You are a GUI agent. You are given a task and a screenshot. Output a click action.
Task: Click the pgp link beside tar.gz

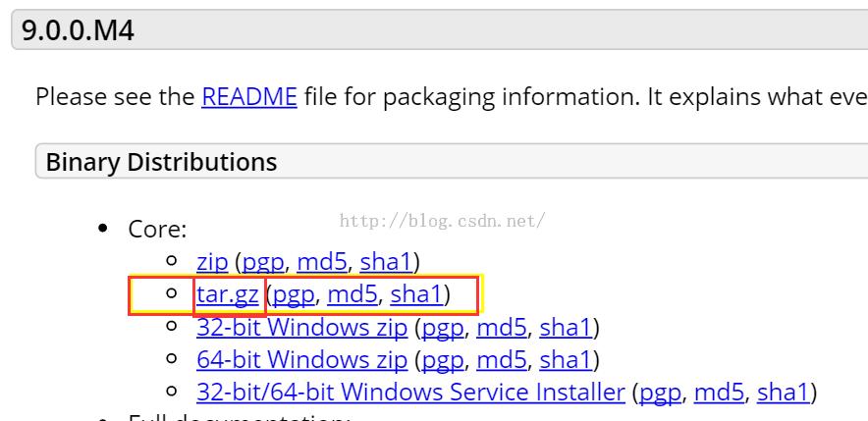294,294
